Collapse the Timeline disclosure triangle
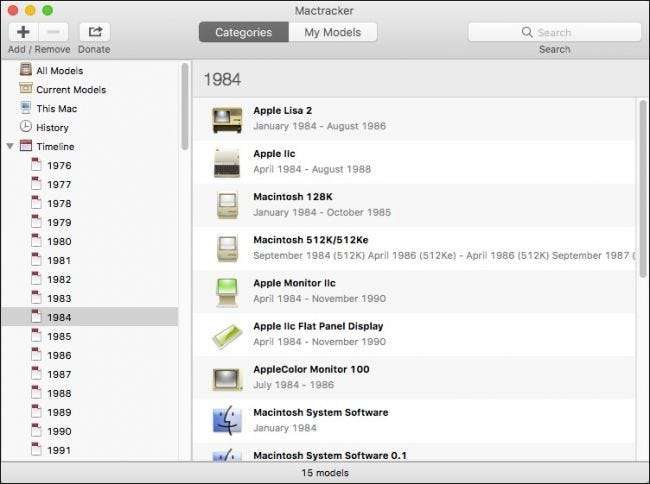This screenshot has height=484, width=650. pyautogui.click(x=10, y=146)
